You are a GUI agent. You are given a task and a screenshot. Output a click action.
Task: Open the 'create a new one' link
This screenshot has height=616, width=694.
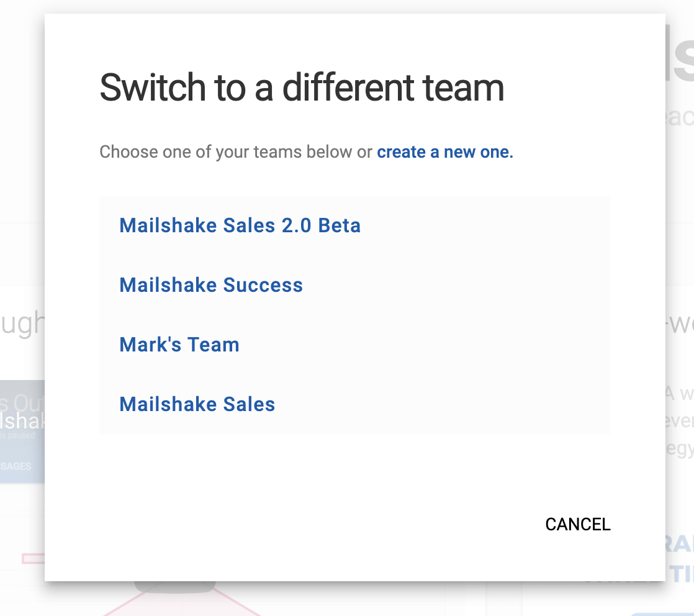[445, 152]
